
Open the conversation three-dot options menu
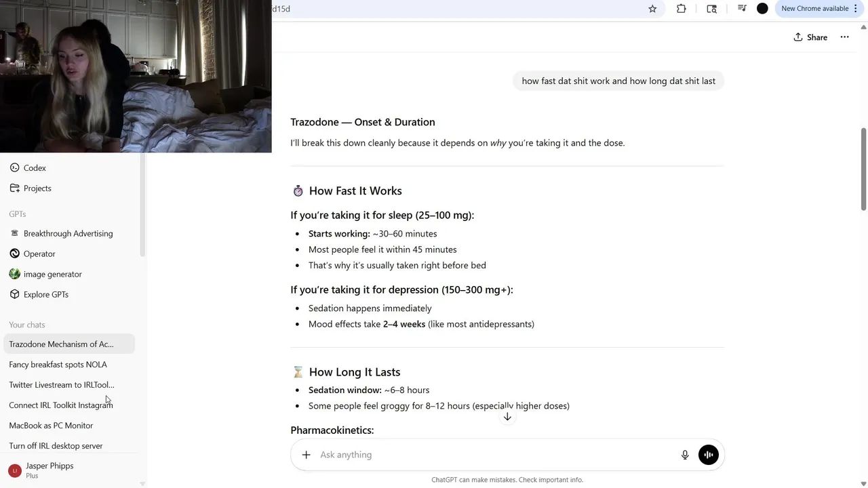point(844,37)
